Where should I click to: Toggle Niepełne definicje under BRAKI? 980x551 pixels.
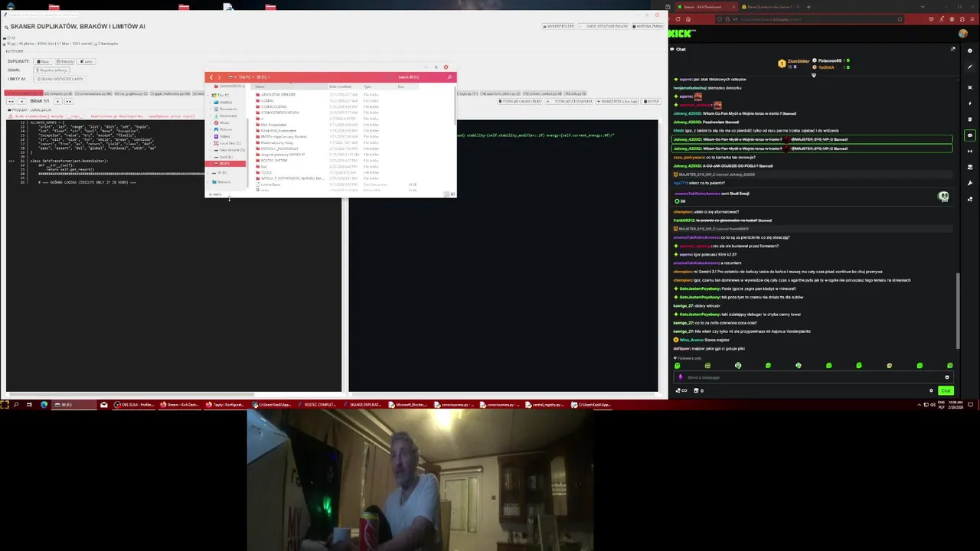pyautogui.click(x=51, y=70)
